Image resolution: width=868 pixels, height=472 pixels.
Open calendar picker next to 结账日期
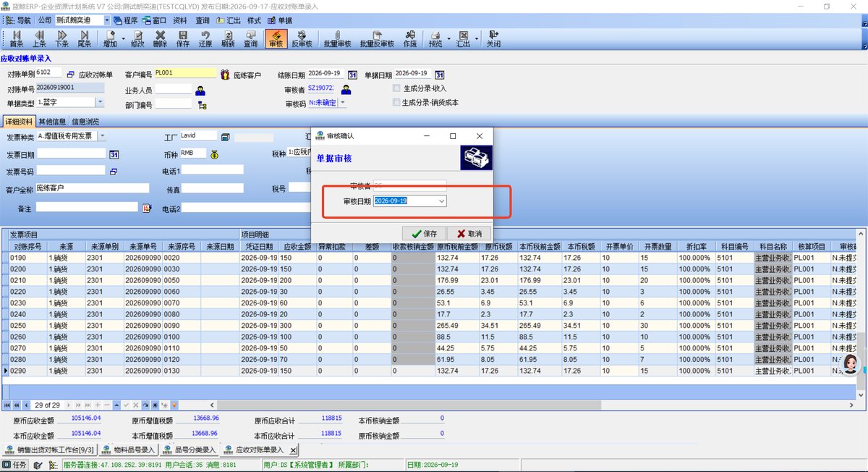[x=352, y=75]
